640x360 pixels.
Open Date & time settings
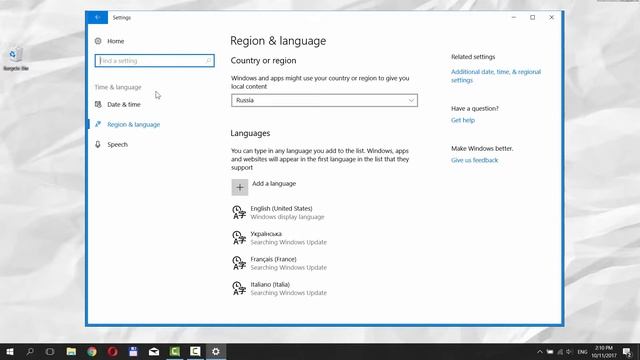click(124, 104)
